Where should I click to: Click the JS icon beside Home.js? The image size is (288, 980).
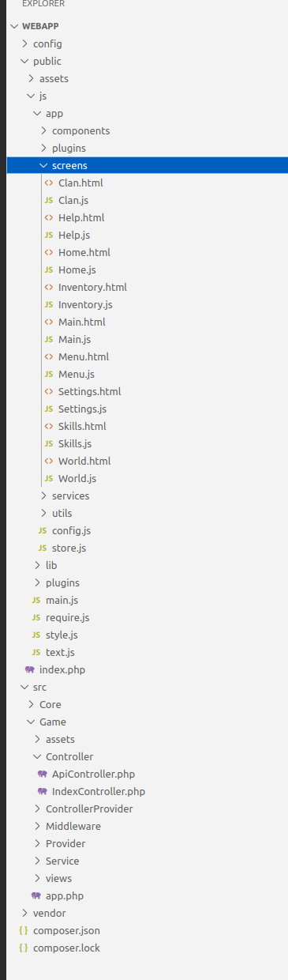click(x=49, y=269)
